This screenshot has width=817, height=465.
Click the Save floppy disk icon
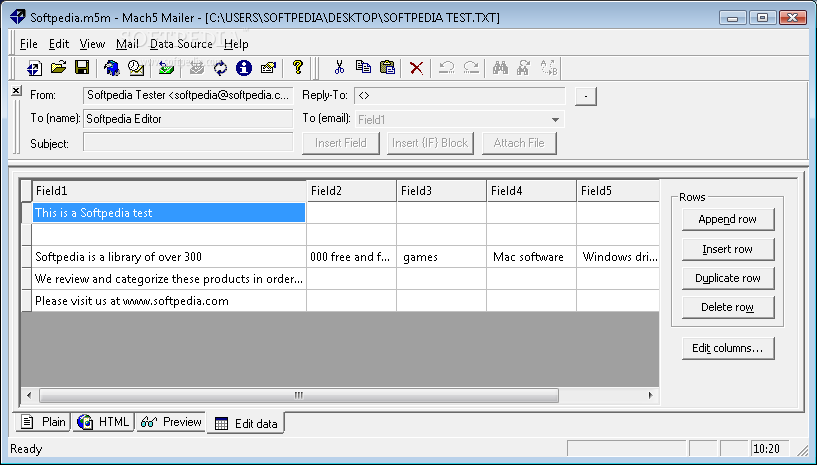(x=82, y=68)
